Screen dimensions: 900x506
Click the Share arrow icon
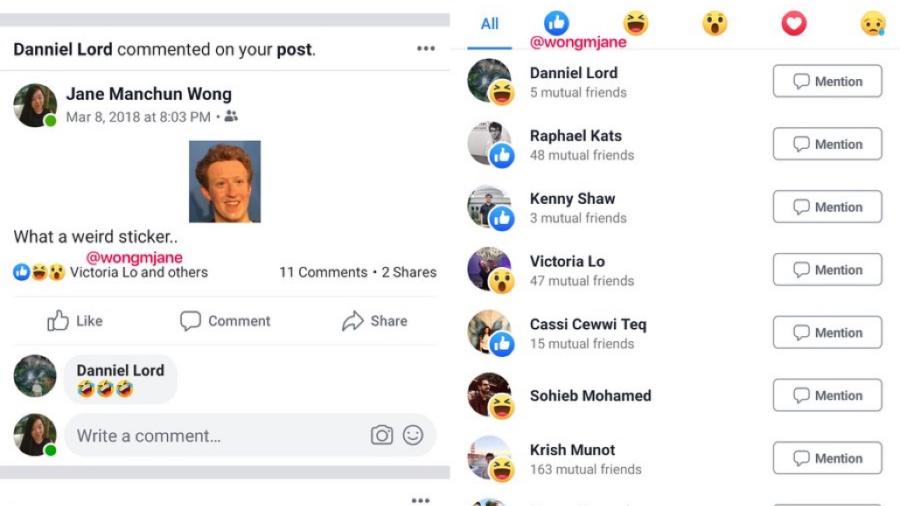pos(353,321)
